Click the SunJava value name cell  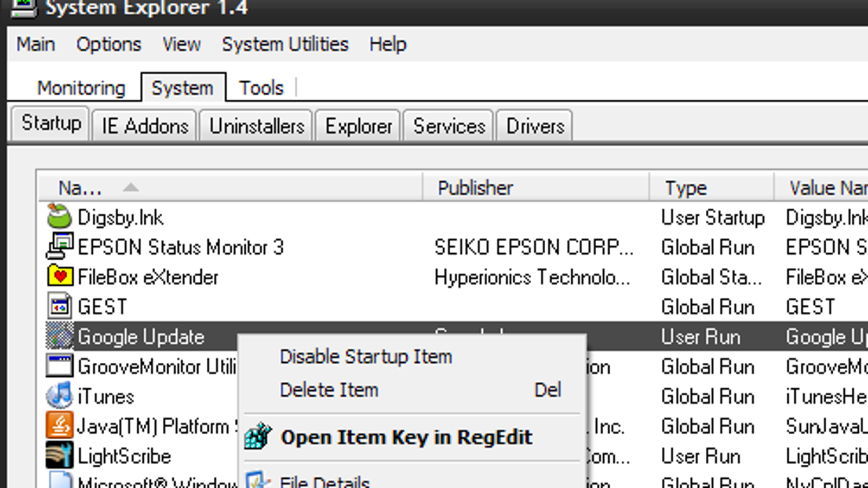(826, 426)
